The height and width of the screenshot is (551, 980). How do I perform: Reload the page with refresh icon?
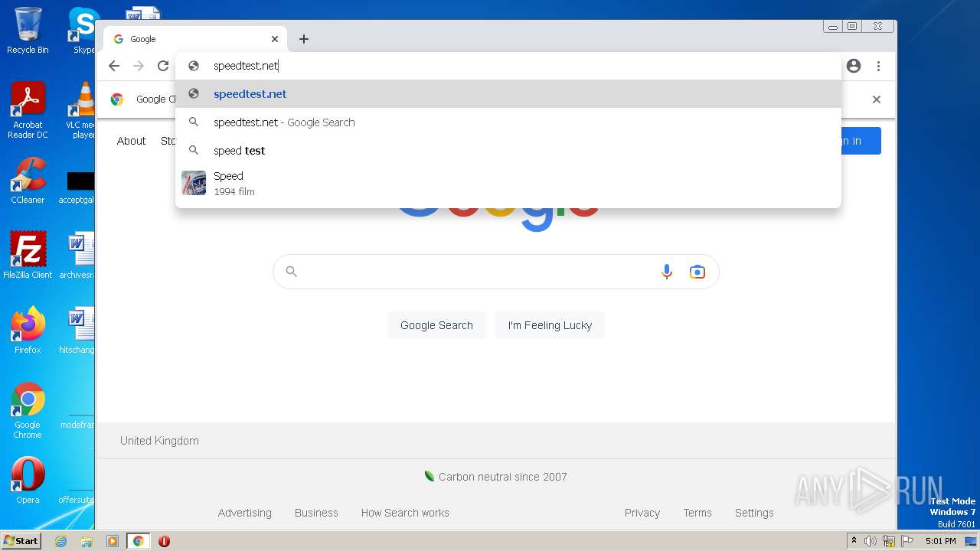[x=163, y=66]
